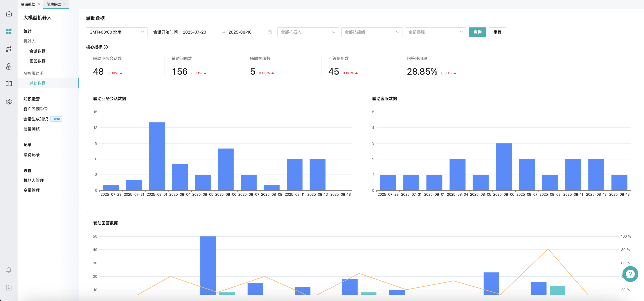Open the workflow routing icon in left rail
The height and width of the screenshot is (301, 644).
[9, 49]
